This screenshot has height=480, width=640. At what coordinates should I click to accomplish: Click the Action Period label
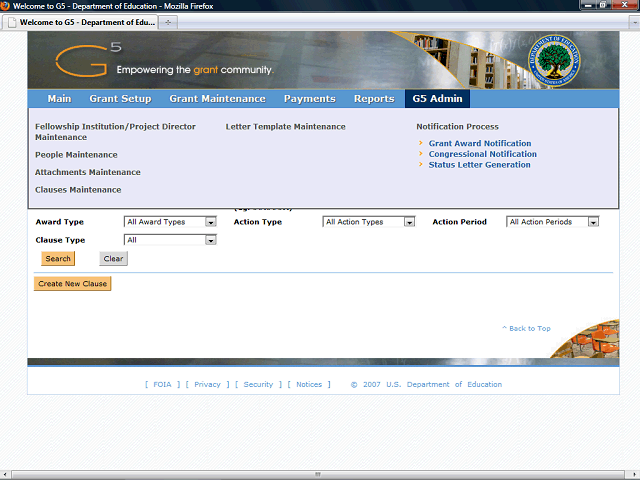[x=459, y=222]
